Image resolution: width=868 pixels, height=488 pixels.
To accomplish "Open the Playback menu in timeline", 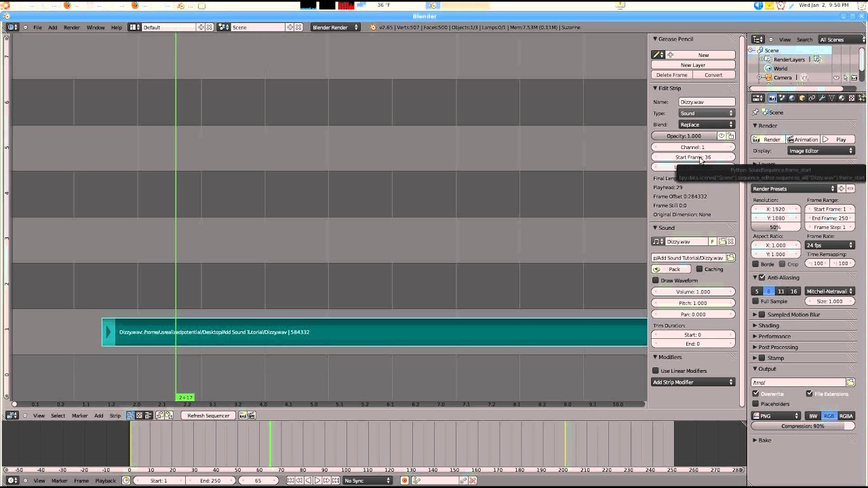I will tap(105, 481).
